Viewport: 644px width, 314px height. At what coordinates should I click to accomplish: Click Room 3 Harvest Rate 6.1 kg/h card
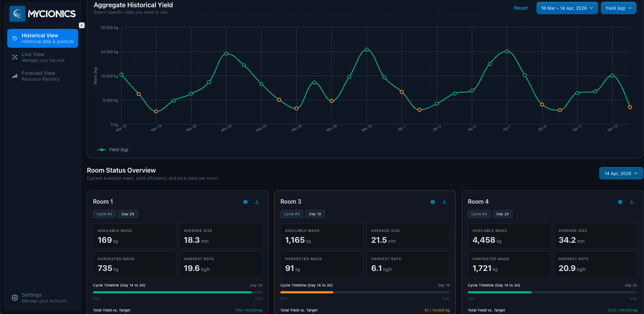408,264
